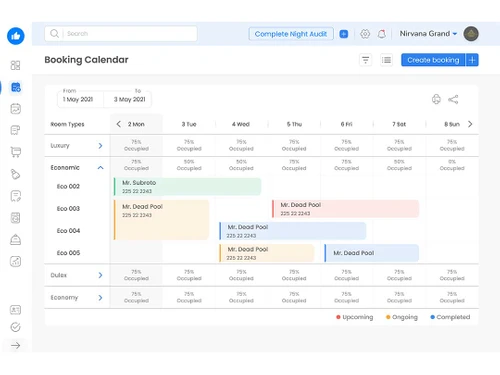
Task: Click Complete Night Audit button
Action: click(291, 34)
